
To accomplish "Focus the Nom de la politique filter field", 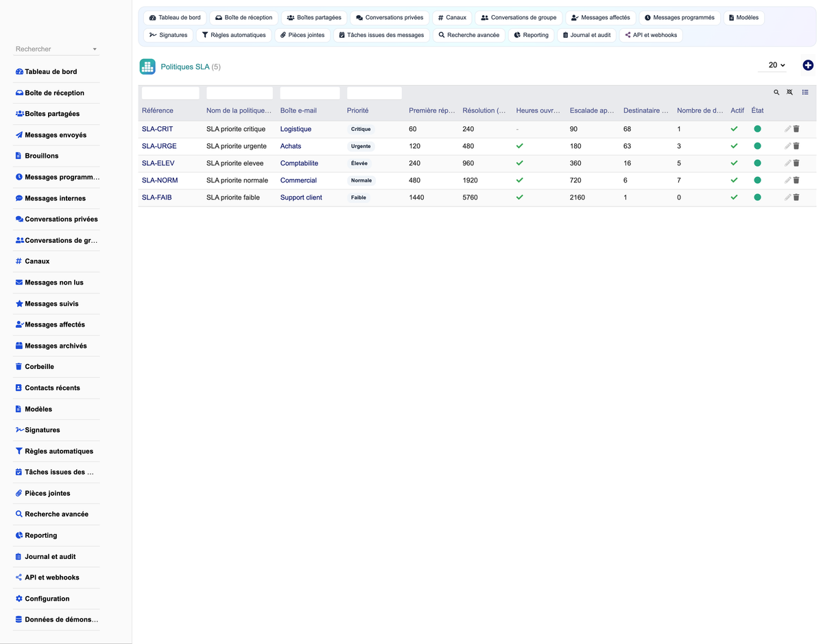I will point(239,93).
